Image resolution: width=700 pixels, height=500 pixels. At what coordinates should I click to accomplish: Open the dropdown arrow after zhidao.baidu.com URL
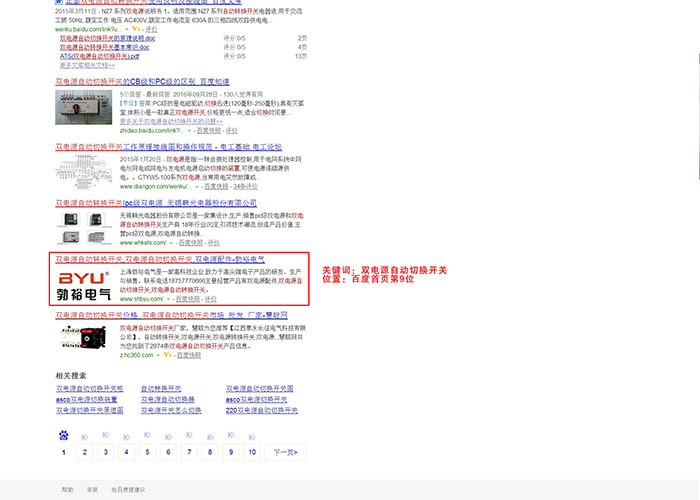(189, 131)
